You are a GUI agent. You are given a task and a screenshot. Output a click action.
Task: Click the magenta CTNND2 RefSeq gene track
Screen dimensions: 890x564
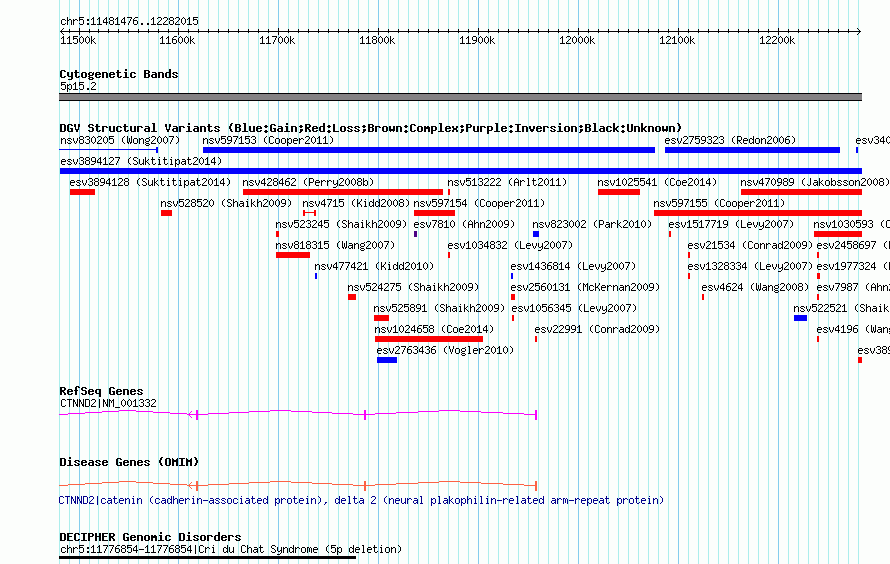(x=298, y=414)
